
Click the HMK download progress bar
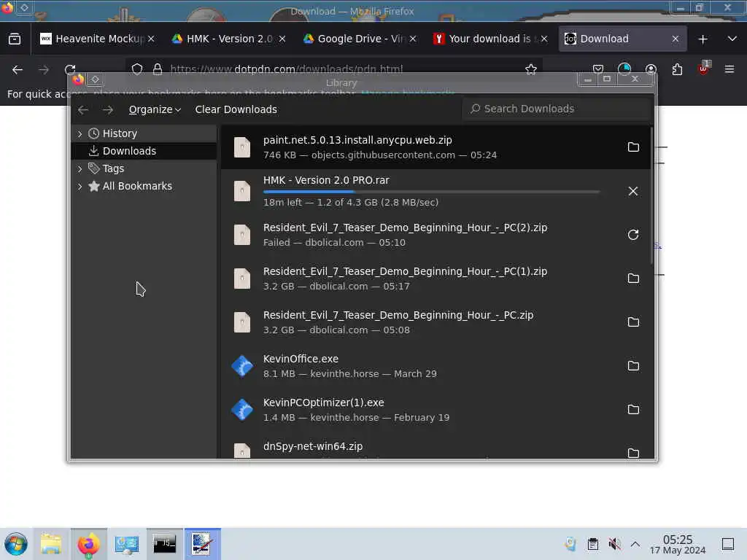(431, 192)
